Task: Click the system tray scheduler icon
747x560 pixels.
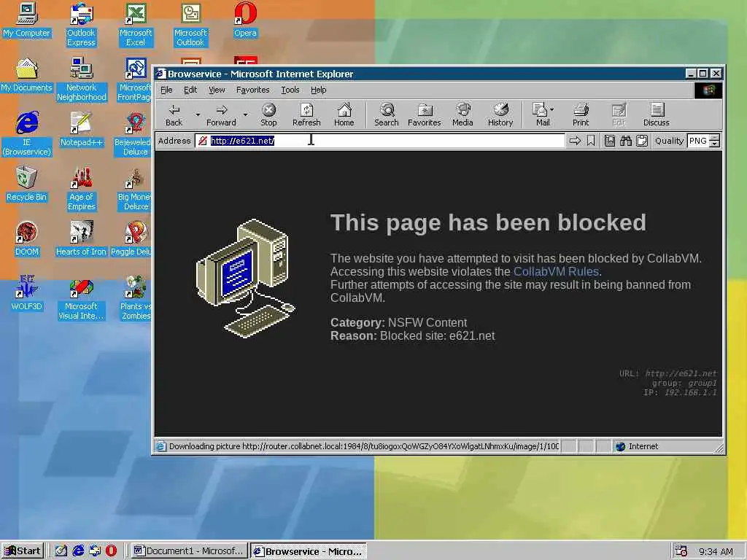Action: pos(681,551)
